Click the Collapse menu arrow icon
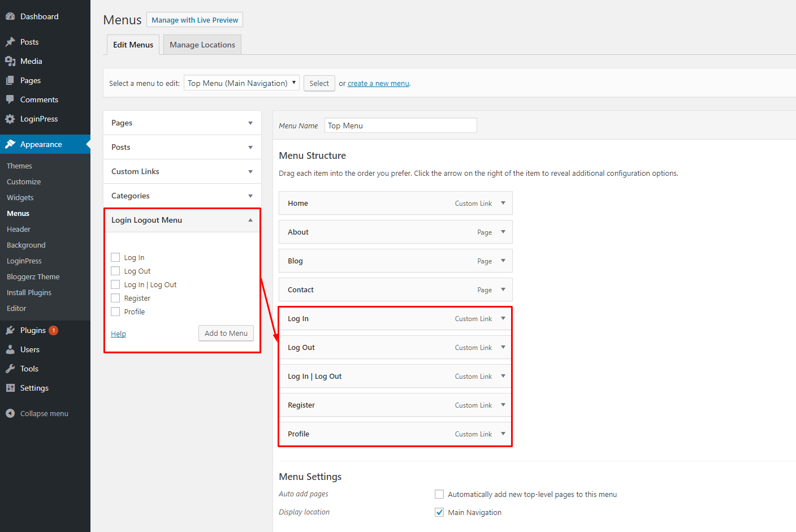The image size is (796, 532). pyautogui.click(x=10, y=413)
